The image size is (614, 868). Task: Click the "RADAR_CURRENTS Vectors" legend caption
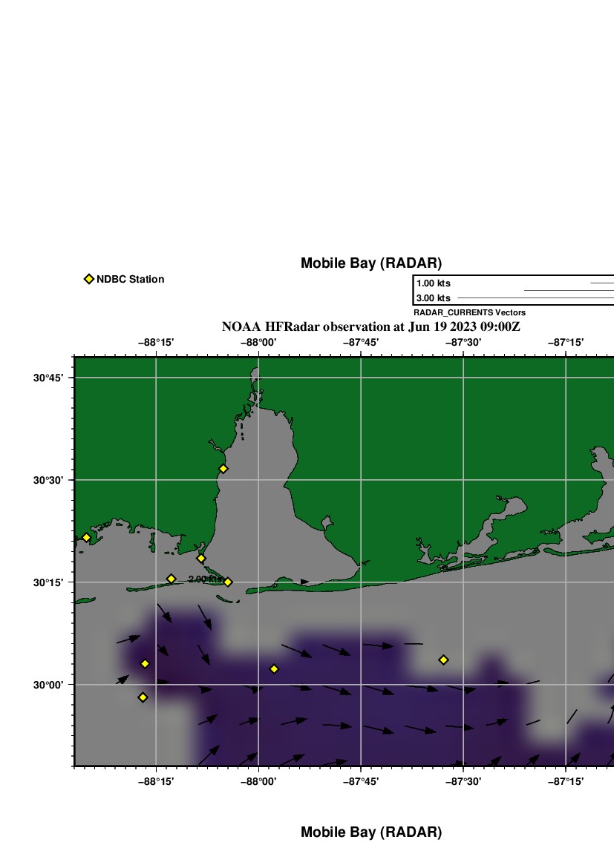click(469, 312)
